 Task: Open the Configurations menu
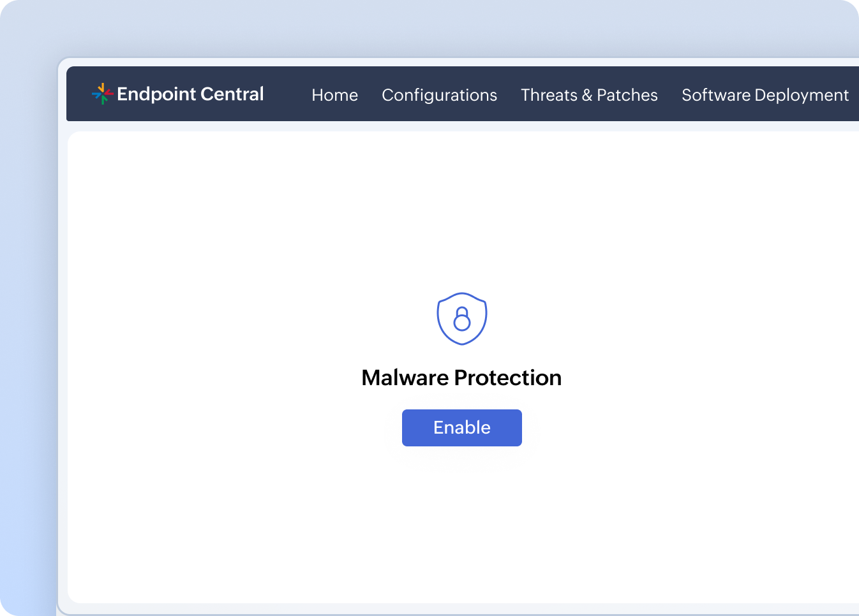click(x=439, y=95)
